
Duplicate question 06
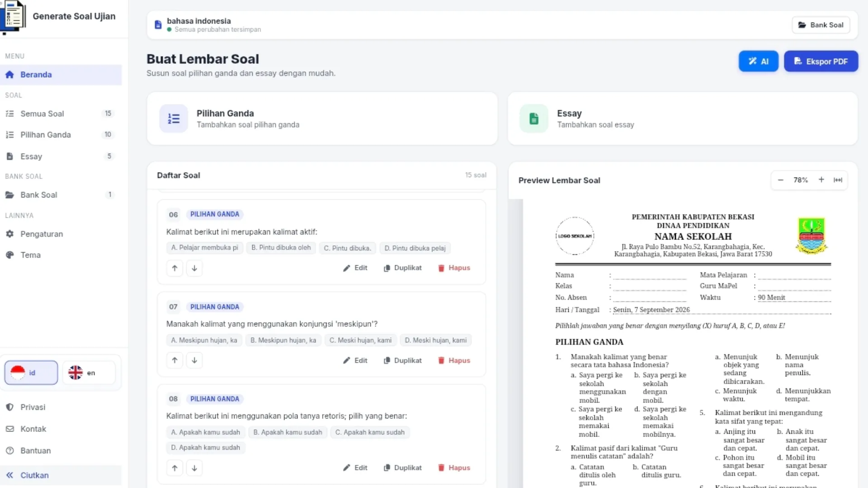coord(403,268)
